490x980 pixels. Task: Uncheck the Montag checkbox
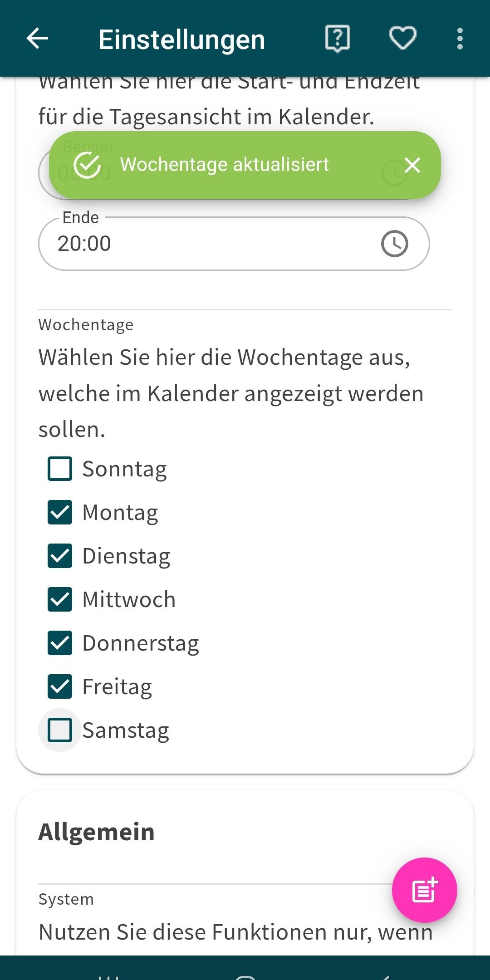[60, 512]
